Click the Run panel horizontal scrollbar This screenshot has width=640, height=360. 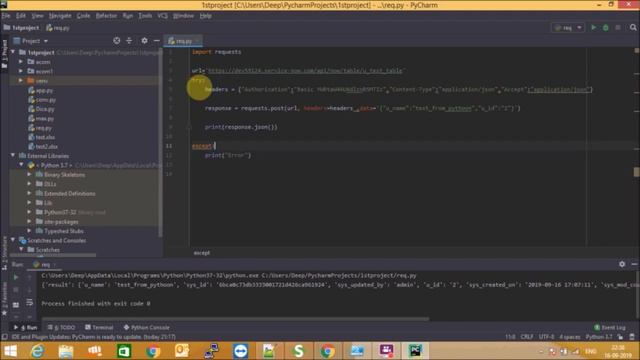point(235,319)
